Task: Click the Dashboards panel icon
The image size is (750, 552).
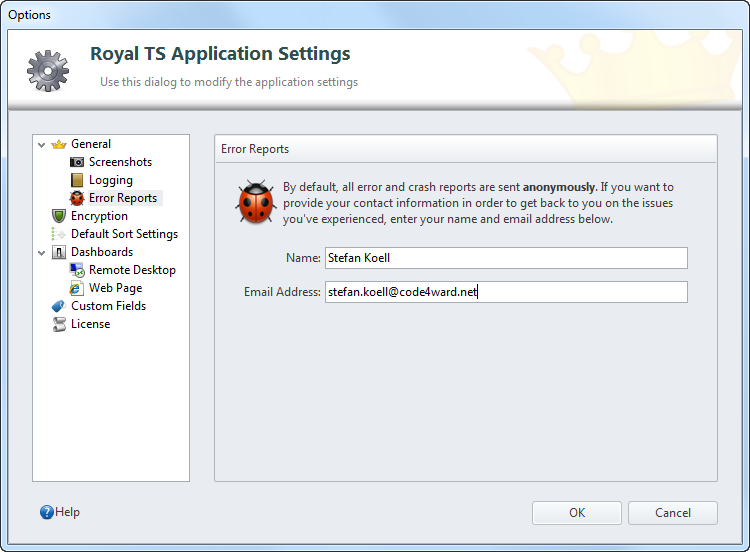Action: click(58, 252)
